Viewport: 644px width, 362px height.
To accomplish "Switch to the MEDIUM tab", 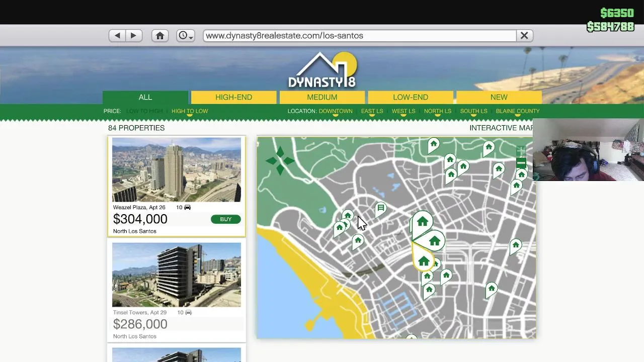I will tap(322, 97).
